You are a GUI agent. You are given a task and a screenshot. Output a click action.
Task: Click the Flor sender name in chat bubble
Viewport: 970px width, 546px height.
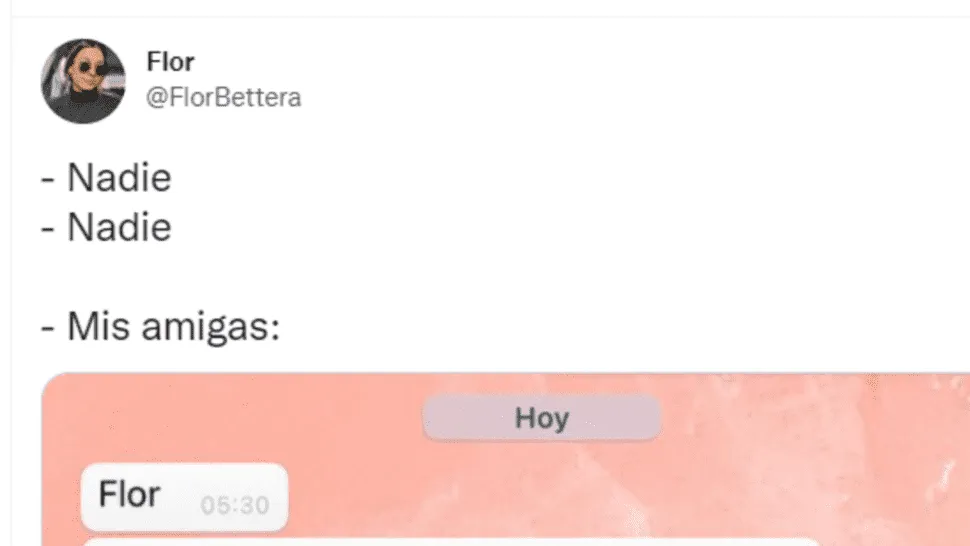click(x=129, y=495)
